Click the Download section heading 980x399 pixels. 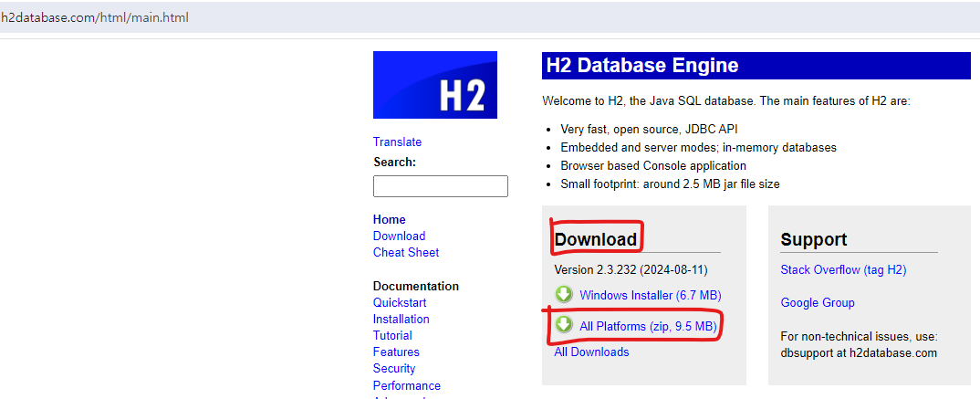click(x=596, y=239)
